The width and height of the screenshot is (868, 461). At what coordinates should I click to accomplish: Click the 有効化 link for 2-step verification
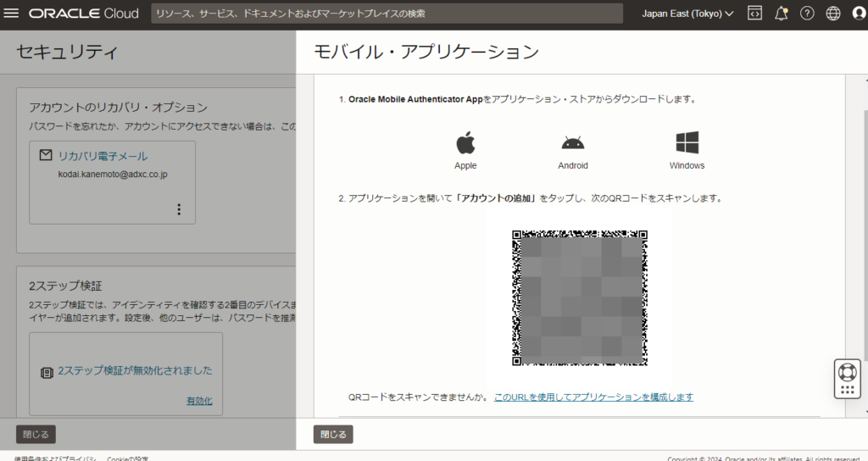coord(199,401)
